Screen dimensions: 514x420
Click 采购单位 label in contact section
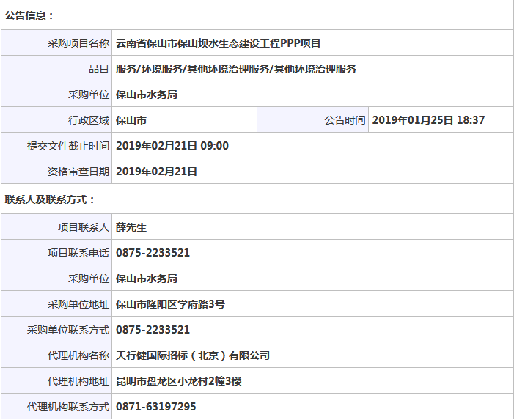coord(89,279)
